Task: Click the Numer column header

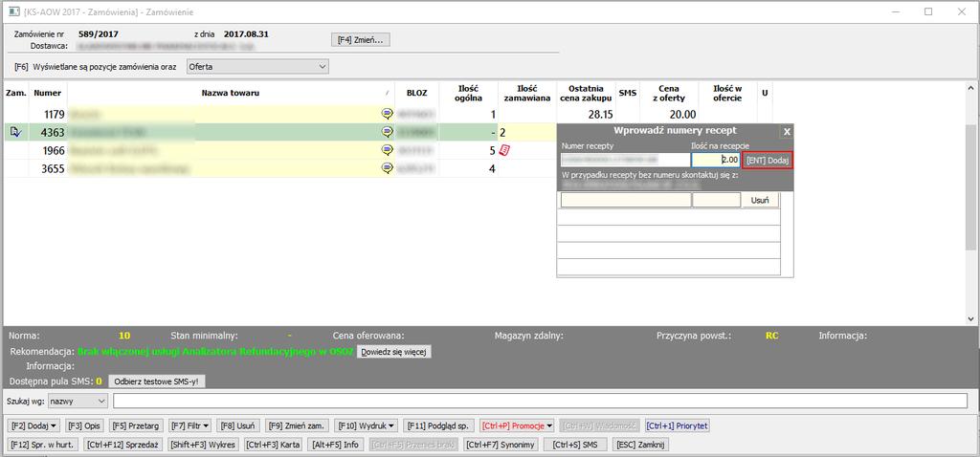Action: point(48,93)
